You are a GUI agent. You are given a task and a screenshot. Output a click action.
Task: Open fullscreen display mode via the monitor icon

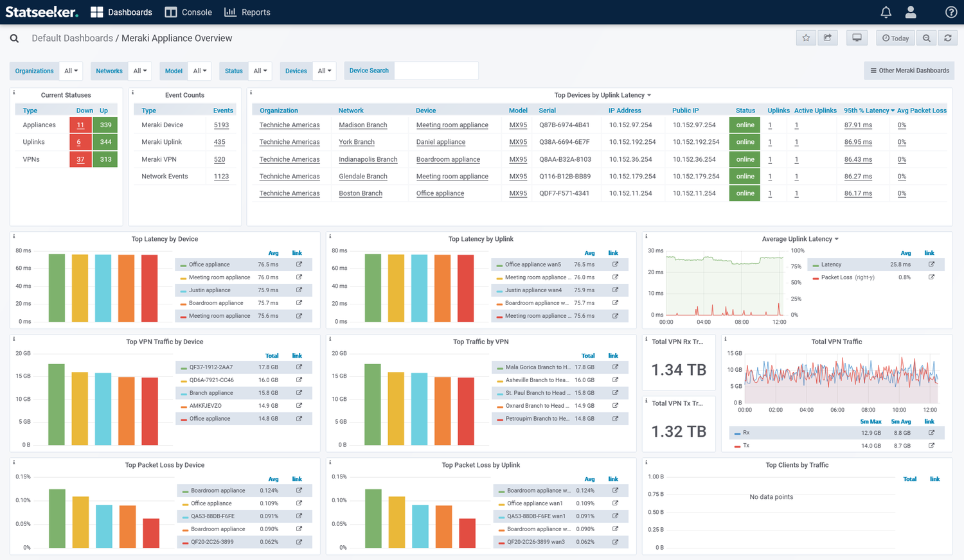click(857, 37)
